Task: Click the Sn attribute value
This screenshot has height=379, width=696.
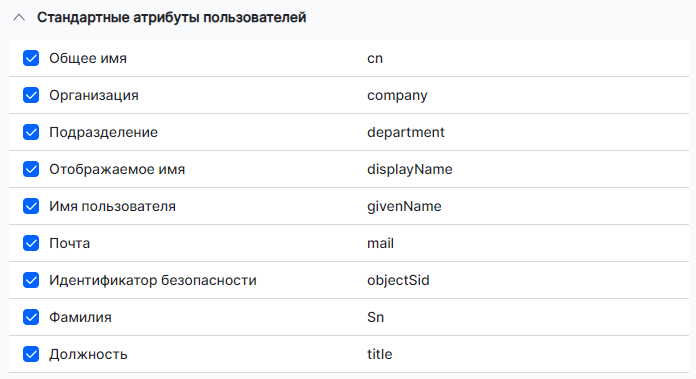Action: click(x=375, y=317)
